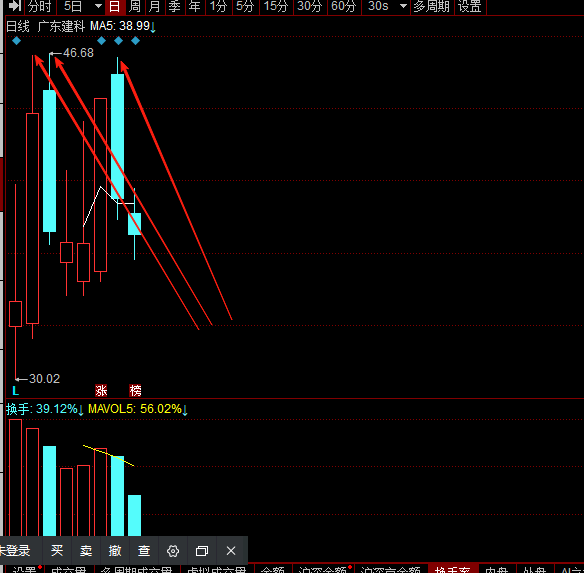Open the trade settings gear icon
This screenshot has height=573, width=584.
point(173,551)
